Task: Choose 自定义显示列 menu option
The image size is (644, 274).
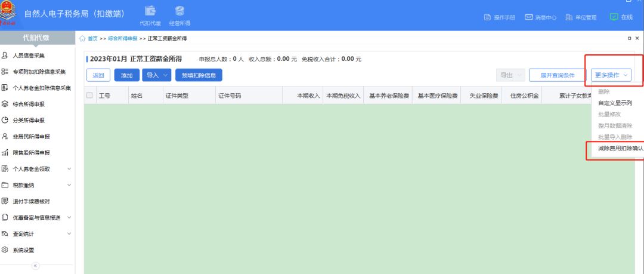Action: 615,103
